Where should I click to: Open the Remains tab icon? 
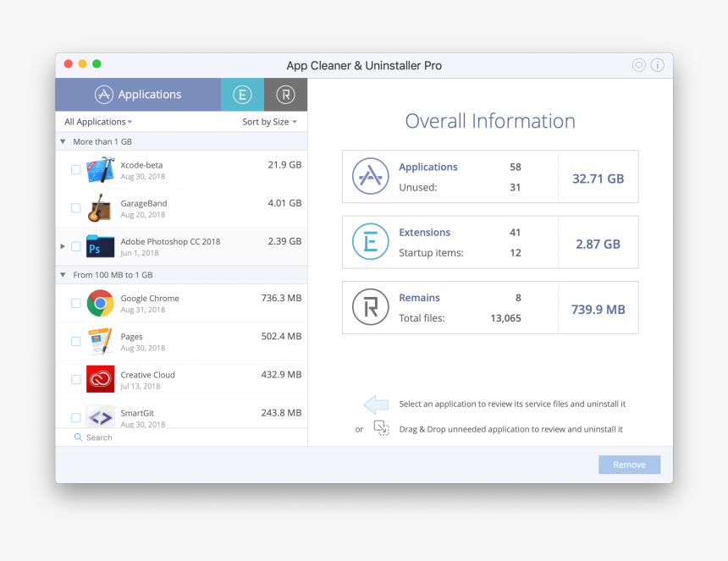[x=285, y=95]
